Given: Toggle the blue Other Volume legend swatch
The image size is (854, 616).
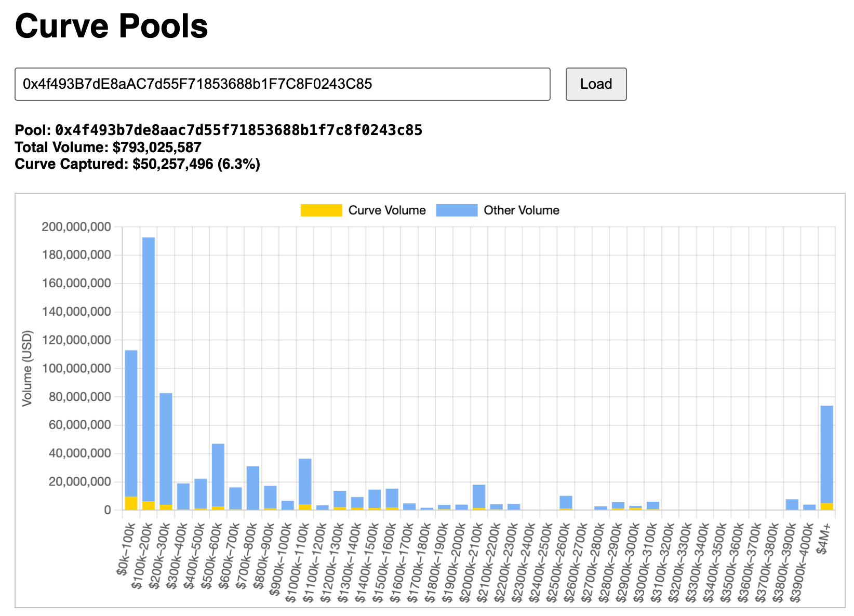Looking at the screenshot, I should 457,210.
